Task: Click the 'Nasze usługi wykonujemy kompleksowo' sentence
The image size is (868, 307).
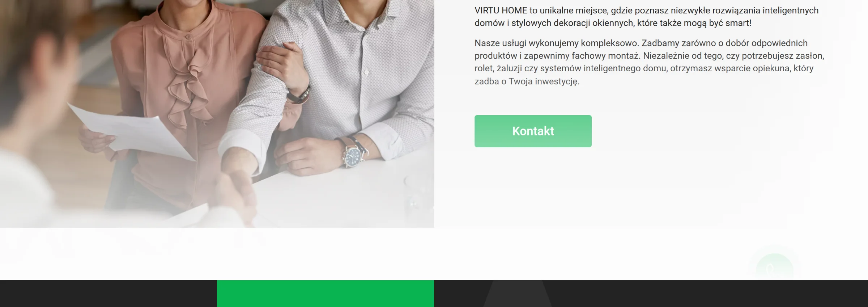Action: 557,43
